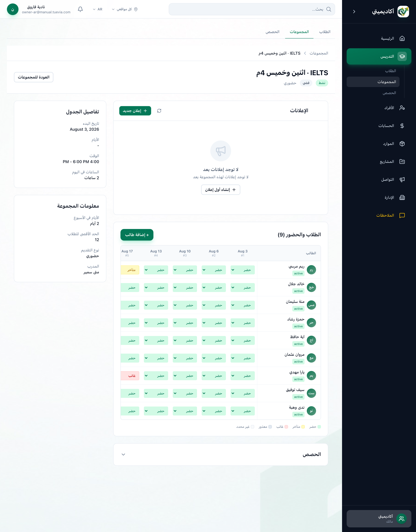Viewport: 416px width, 532px height.
Task: Click the حضر green legend swatch
Action: tap(319, 427)
